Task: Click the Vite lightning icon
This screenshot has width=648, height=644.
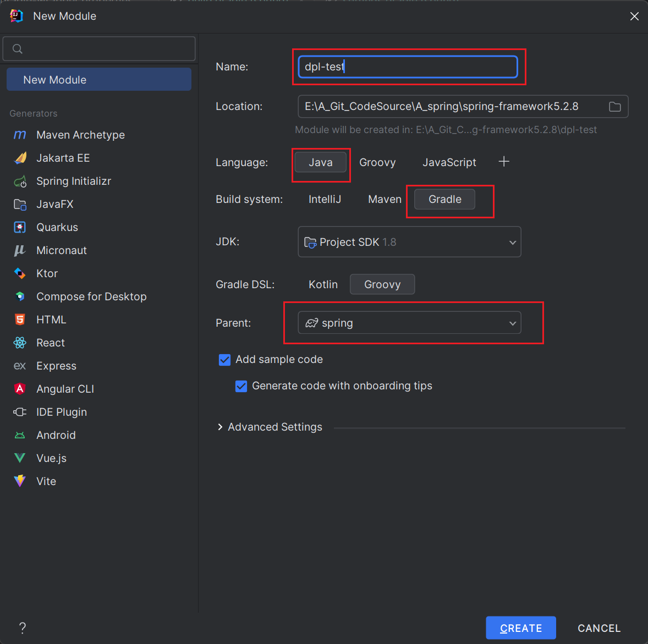Action: click(20, 481)
